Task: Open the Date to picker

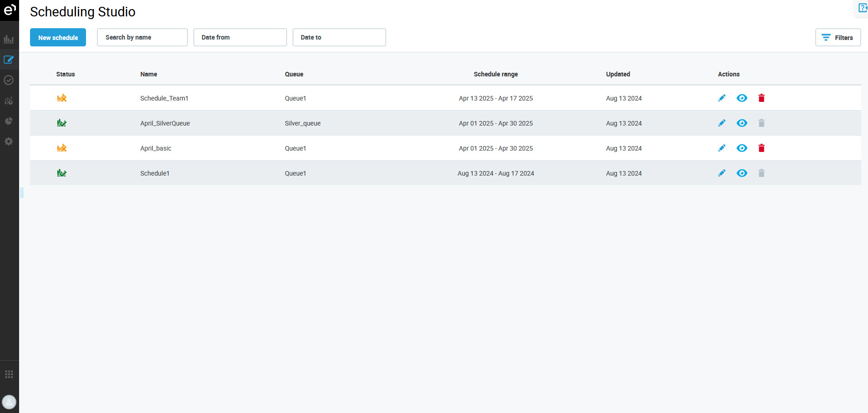Action: (x=339, y=37)
